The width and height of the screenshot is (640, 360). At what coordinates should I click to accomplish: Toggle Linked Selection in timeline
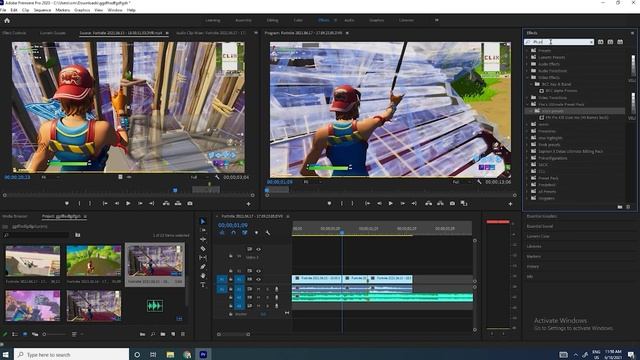(x=244, y=233)
